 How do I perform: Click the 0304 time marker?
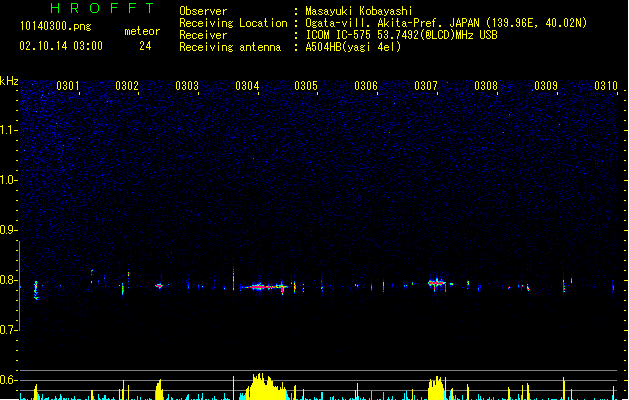tap(247, 86)
